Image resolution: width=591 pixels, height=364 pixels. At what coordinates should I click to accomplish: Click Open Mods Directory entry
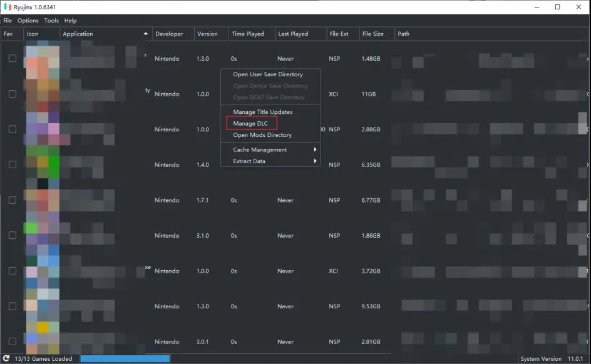click(x=262, y=134)
